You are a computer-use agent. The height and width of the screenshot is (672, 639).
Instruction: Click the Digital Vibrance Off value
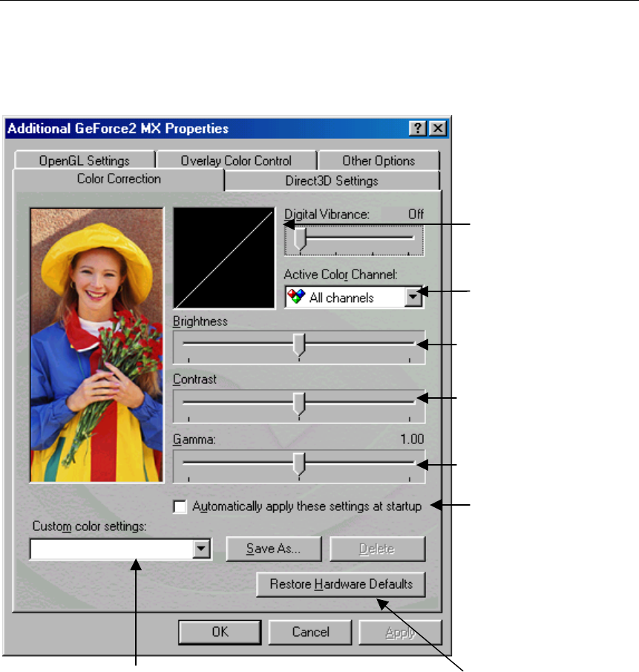[416, 214]
